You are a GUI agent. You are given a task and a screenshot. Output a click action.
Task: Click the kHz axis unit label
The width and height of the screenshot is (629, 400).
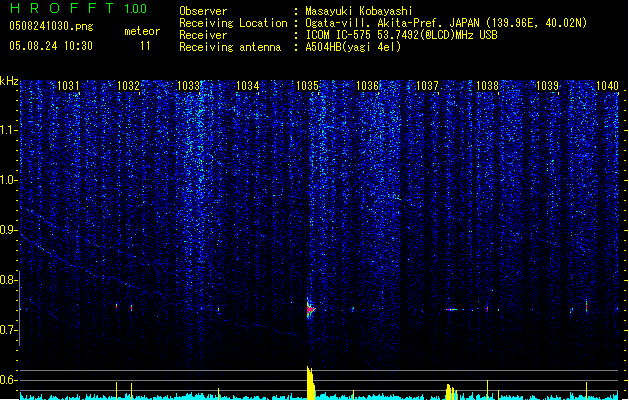[9, 81]
